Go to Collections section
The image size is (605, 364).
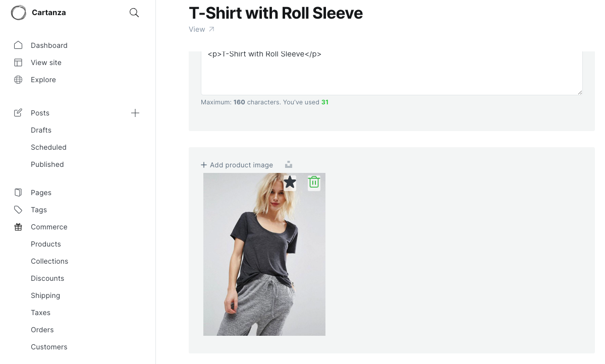49,261
